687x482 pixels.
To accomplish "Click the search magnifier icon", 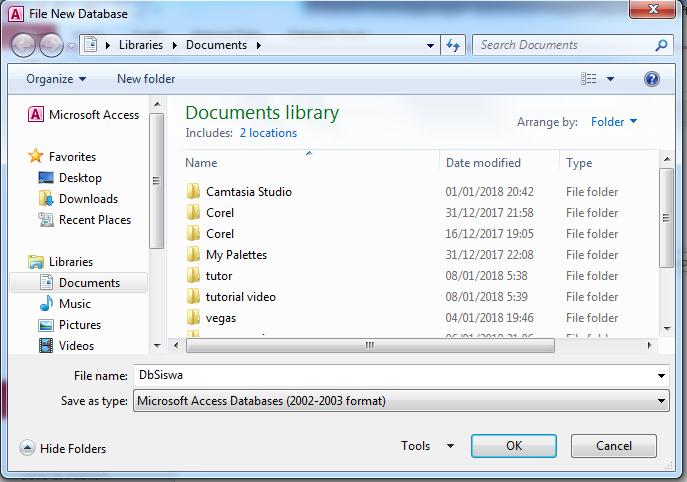I will 661,45.
